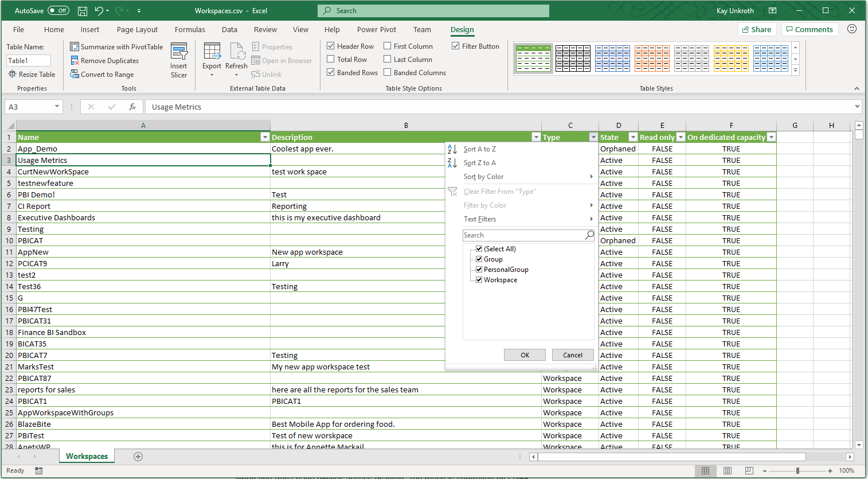Click the Search field in the filter menu
Viewport: 868px width, 479px height.
[523, 235]
